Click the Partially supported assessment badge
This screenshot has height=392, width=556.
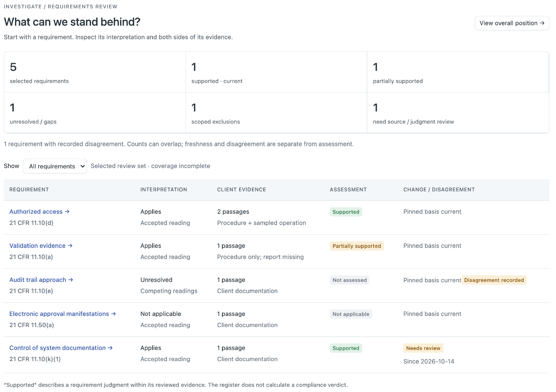pos(357,246)
